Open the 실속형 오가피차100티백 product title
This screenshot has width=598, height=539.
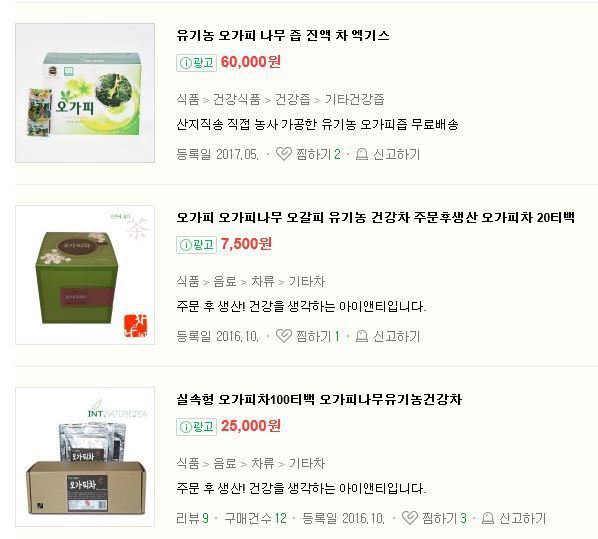tap(319, 399)
